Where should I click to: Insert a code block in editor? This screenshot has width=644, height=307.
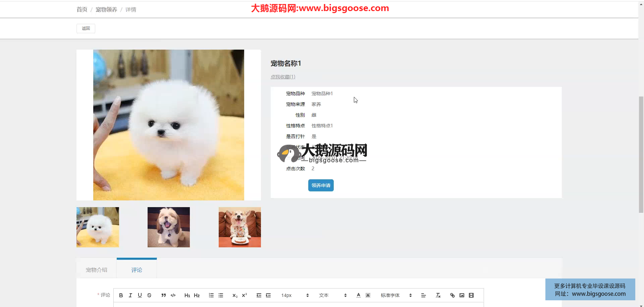(173, 295)
